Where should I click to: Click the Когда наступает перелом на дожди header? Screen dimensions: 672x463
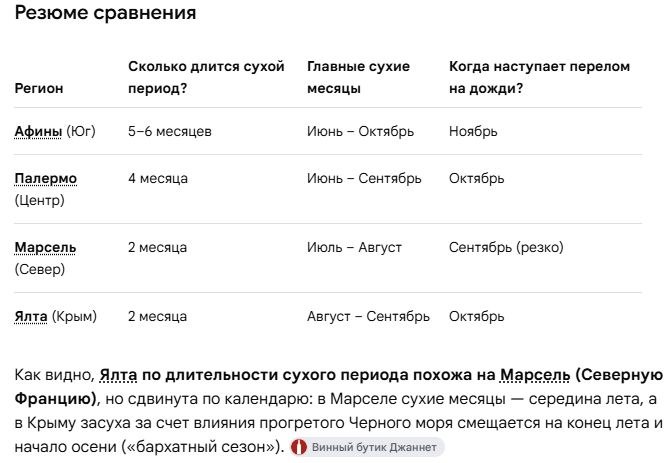[x=539, y=77]
